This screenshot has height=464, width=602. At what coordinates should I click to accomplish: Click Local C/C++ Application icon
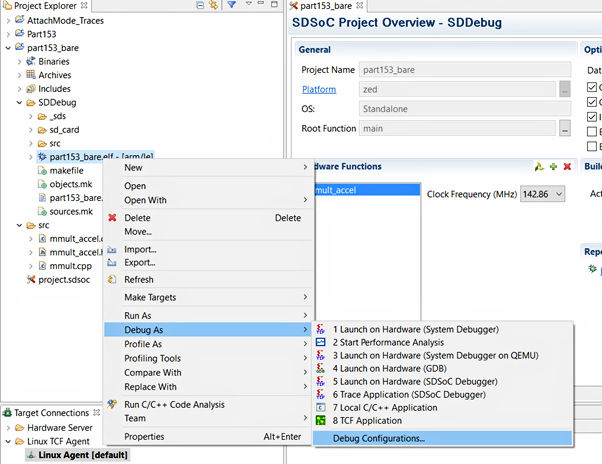point(321,408)
